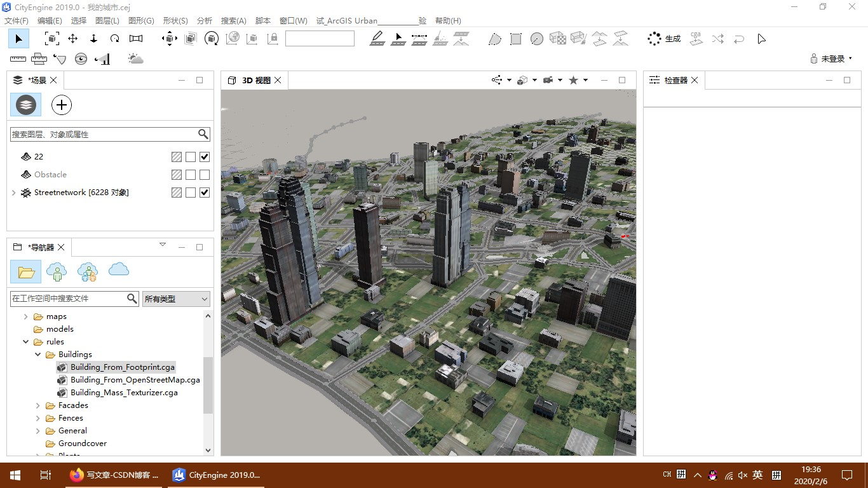Toggle the Streetnetwork layer visibility checkbox
Screen dimensions: 868x488
pos(205,192)
